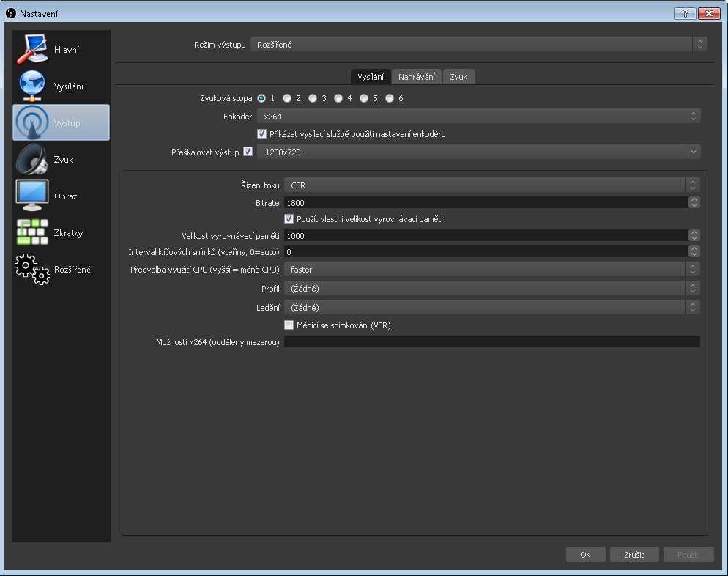The width and height of the screenshot is (728, 576).
Task: Select audio track 6 radio button
Action: coord(389,98)
